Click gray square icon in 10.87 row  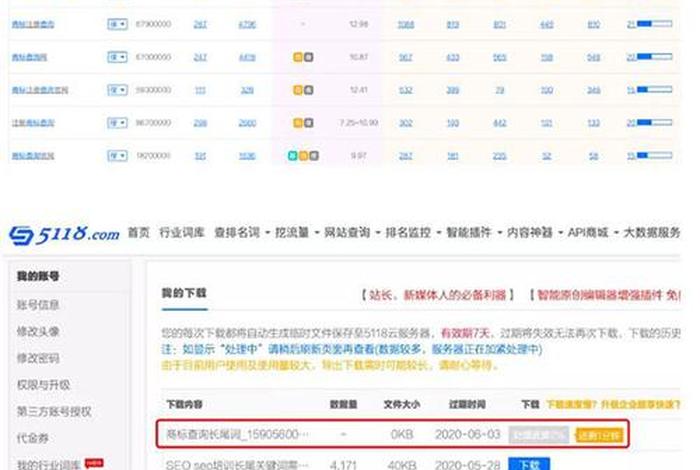click(x=308, y=57)
